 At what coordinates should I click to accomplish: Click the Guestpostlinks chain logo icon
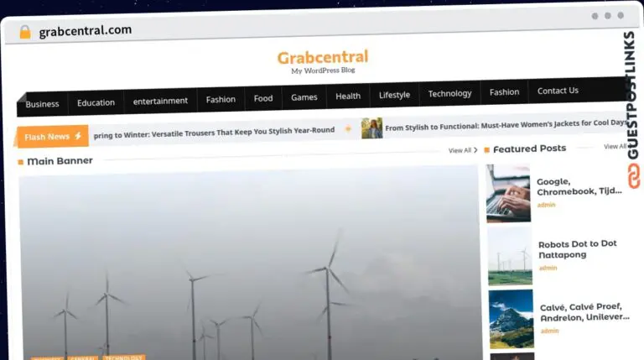(634, 175)
